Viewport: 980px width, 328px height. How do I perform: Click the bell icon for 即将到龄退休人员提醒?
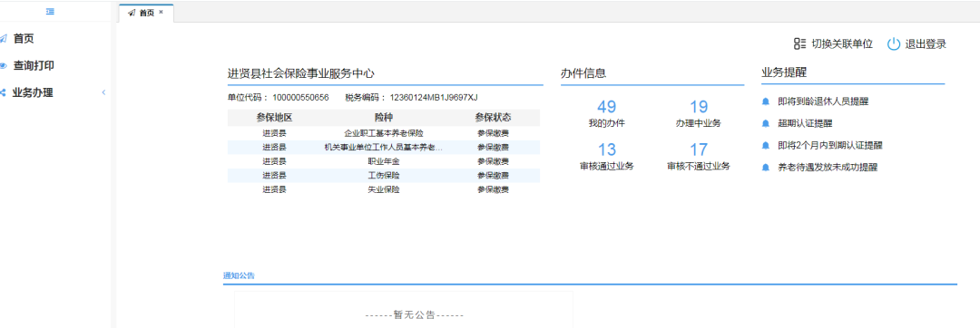click(x=765, y=101)
